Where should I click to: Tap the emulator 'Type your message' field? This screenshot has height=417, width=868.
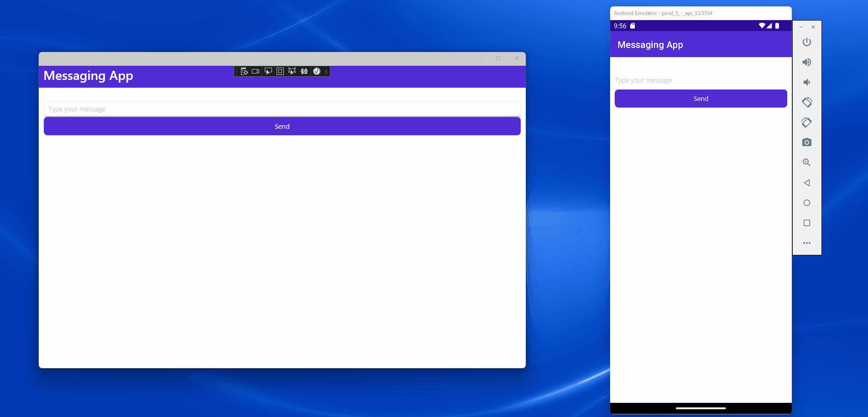pos(701,80)
